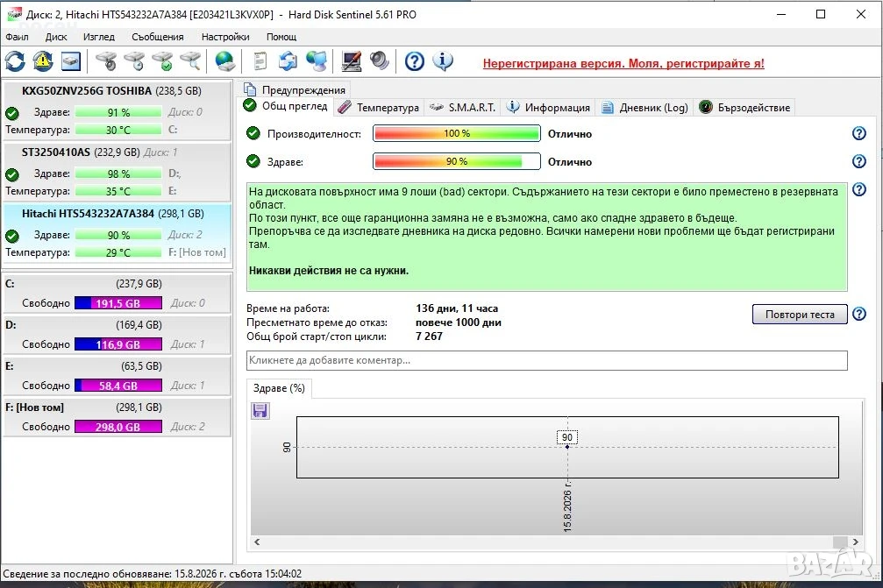Select the Здраве (%) graph tab

279,388
